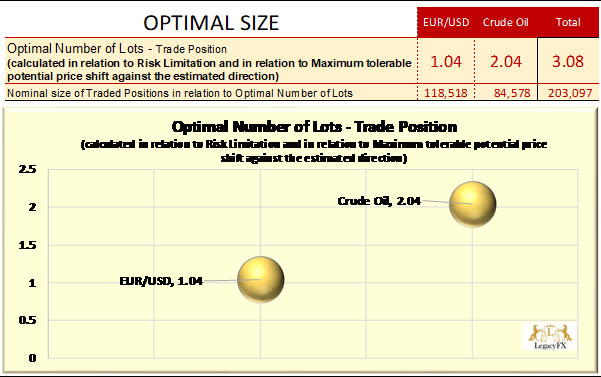Viewport: 601px width, 377px height.
Task: Click the EUR/USD, 1.04 data label
Action: coord(161,281)
